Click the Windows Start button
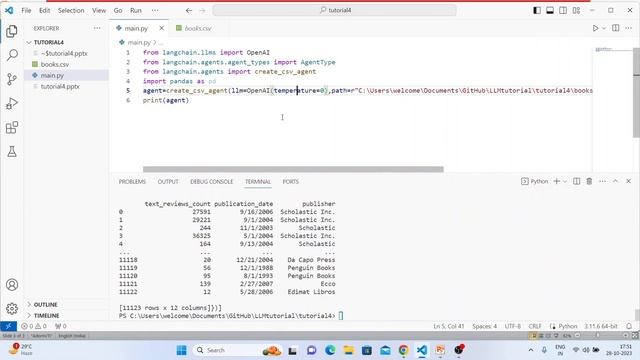This screenshot has height=360, width=640. click(182, 350)
